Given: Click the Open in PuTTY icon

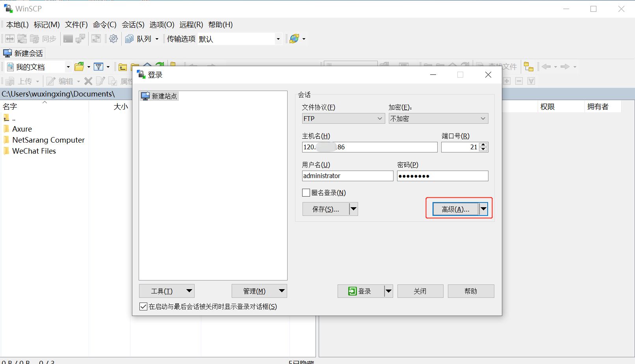Looking at the screenshot, I should [x=80, y=39].
